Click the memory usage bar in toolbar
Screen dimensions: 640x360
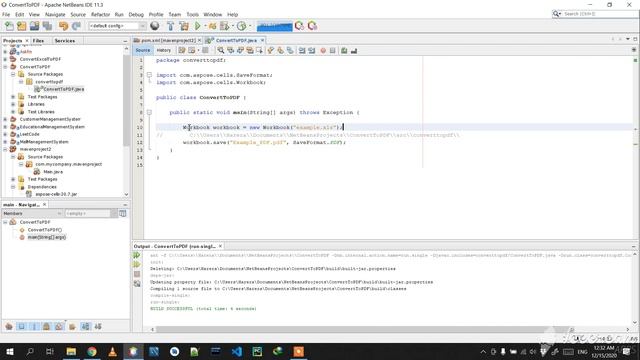click(274, 27)
